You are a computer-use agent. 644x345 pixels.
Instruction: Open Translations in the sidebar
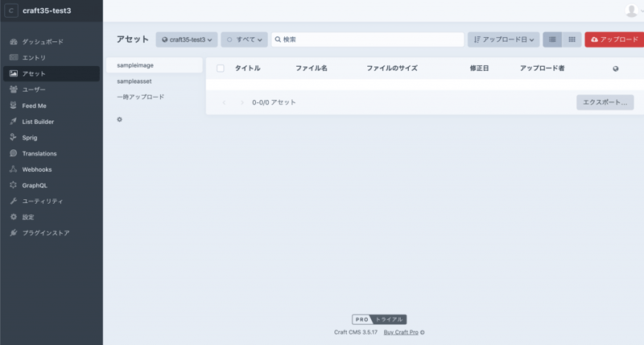[52, 153]
